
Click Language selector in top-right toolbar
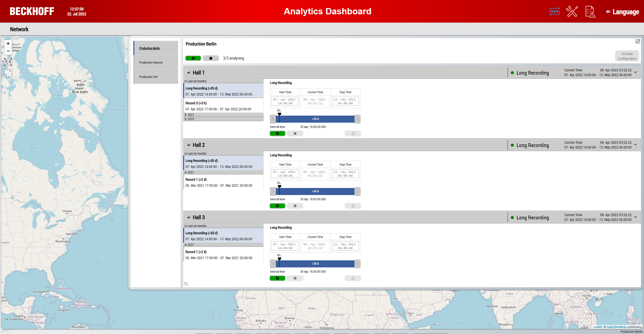pos(623,12)
